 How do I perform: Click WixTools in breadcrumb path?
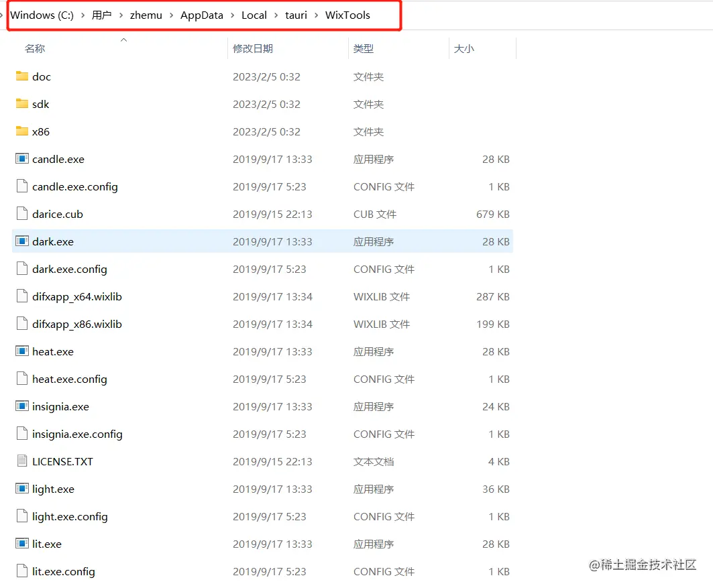(x=347, y=15)
